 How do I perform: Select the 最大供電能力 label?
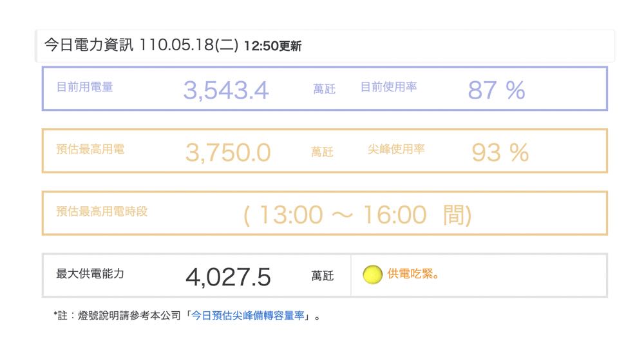click(90, 274)
